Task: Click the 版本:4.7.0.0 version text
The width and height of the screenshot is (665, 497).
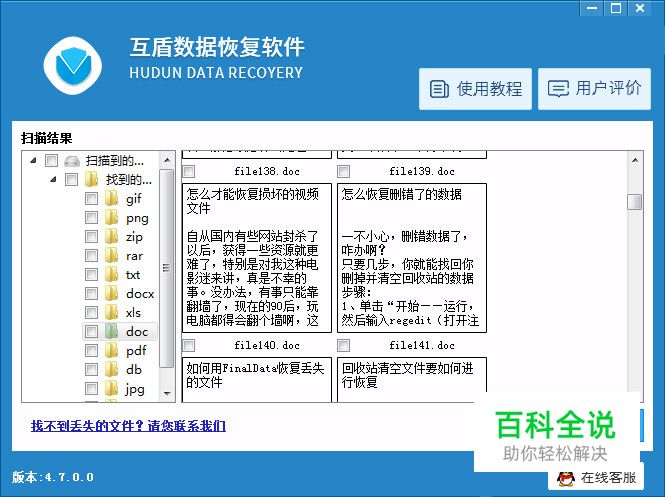Action: pos(53,477)
